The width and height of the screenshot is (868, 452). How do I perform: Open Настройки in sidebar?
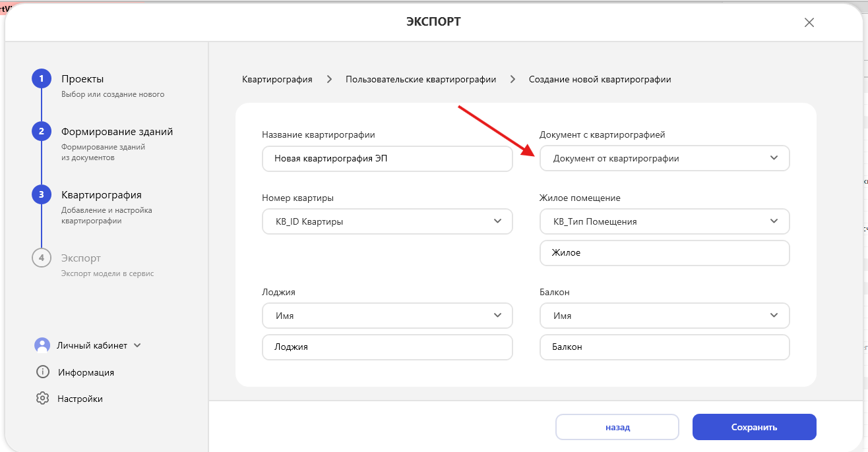pyautogui.click(x=80, y=399)
